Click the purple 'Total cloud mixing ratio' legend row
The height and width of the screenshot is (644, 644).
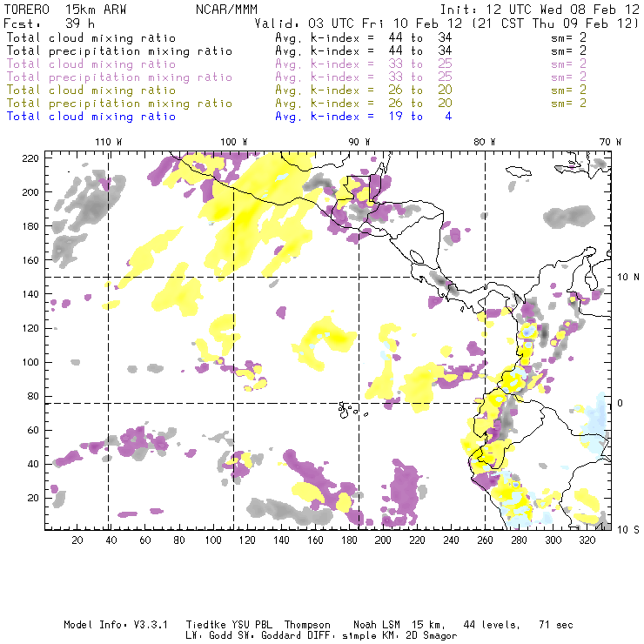(296, 64)
